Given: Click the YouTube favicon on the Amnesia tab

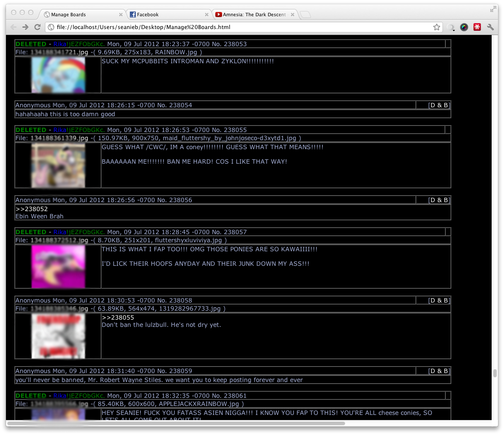Looking at the screenshot, I should (219, 15).
